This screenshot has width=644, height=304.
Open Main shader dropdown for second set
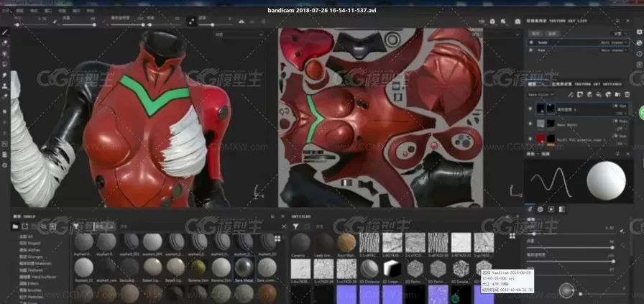[615, 50]
